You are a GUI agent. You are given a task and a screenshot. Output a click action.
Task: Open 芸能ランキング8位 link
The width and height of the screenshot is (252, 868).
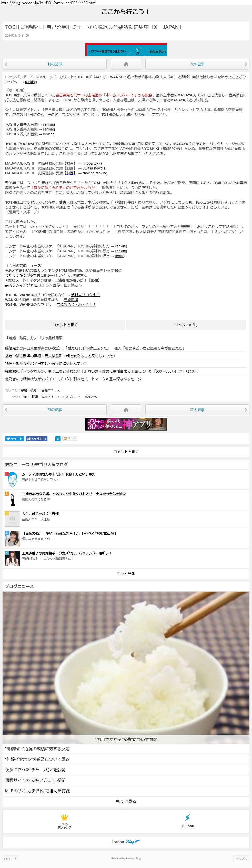(20, 275)
